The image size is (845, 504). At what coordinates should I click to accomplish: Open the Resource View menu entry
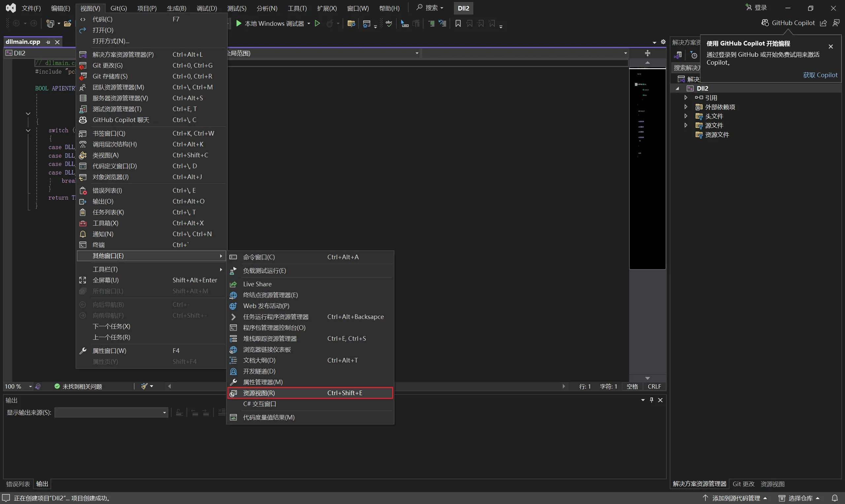(x=259, y=393)
